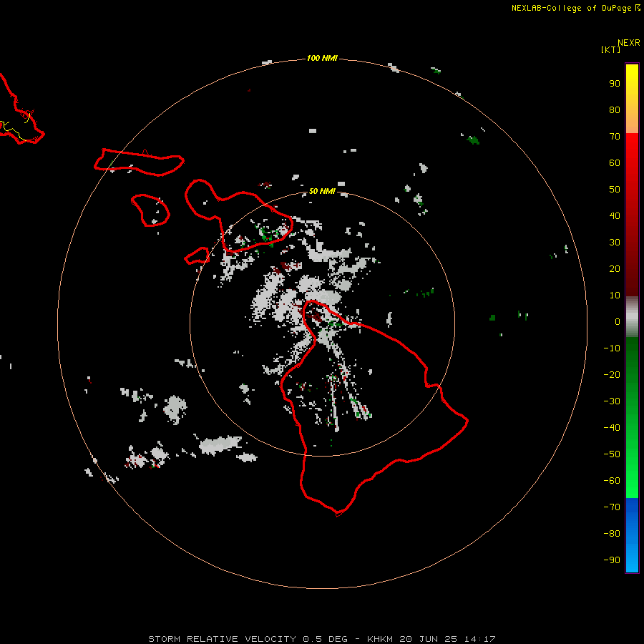
Task: Click scale value -90
Action: click(612, 560)
